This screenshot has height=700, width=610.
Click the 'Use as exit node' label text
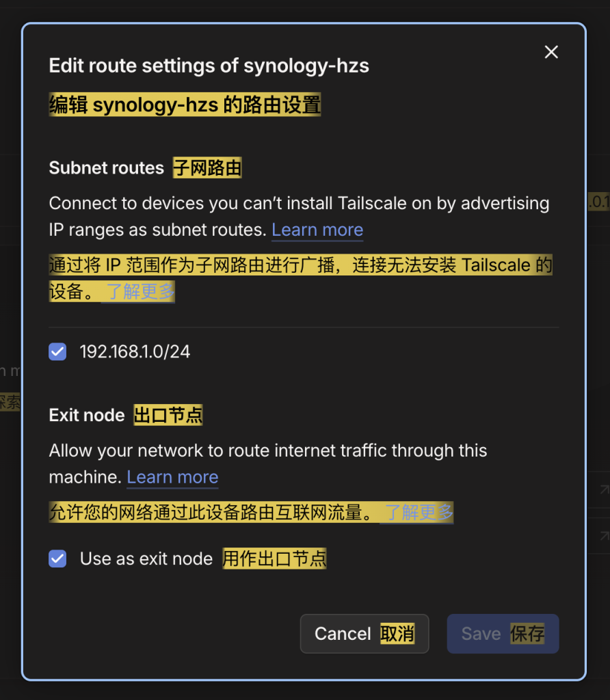click(x=146, y=558)
